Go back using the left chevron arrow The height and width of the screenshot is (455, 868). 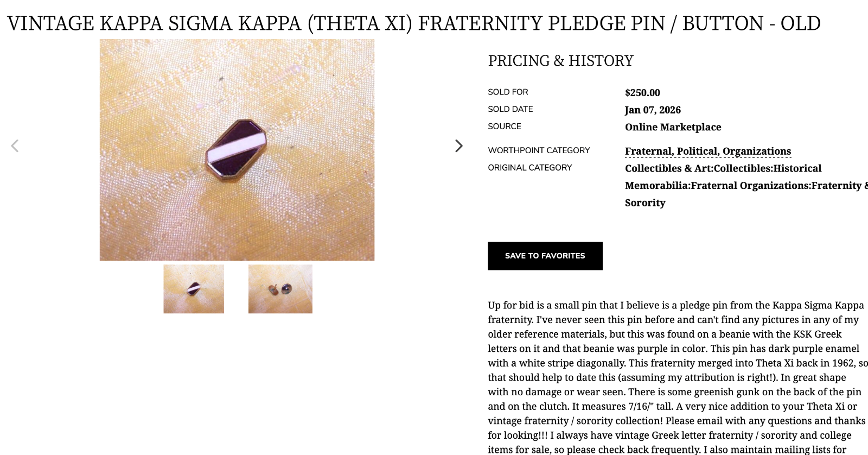pos(15,146)
